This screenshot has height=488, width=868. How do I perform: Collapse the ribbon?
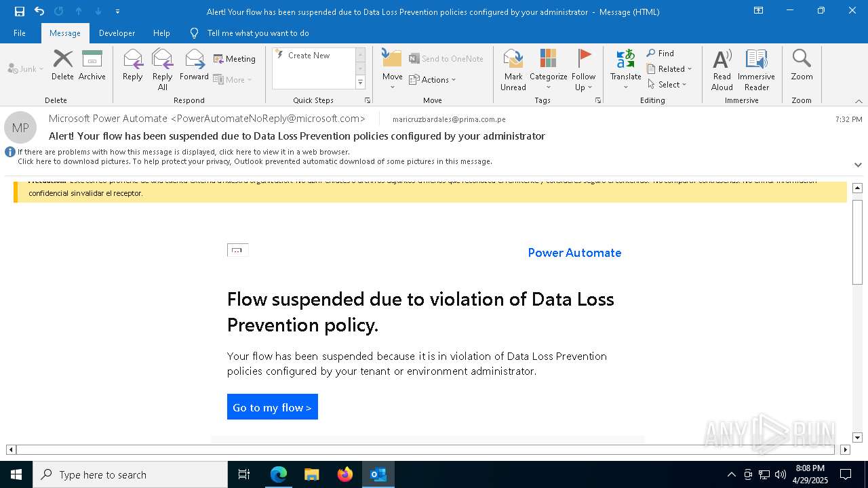[859, 101]
